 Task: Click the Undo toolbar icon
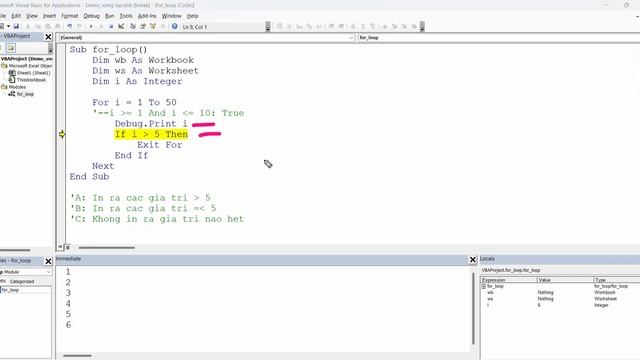(x=69, y=27)
